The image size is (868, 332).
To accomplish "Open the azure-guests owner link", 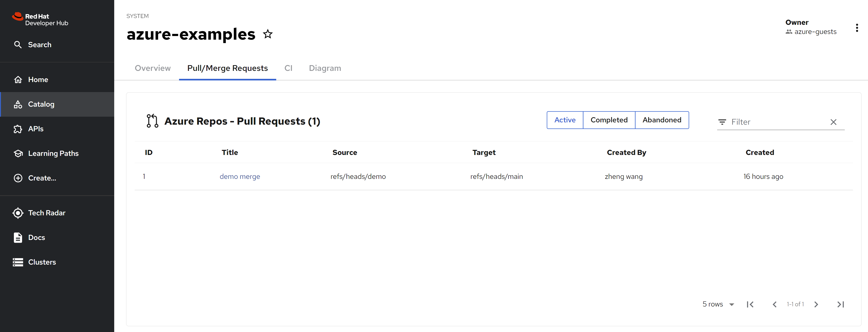I will pyautogui.click(x=815, y=32).
